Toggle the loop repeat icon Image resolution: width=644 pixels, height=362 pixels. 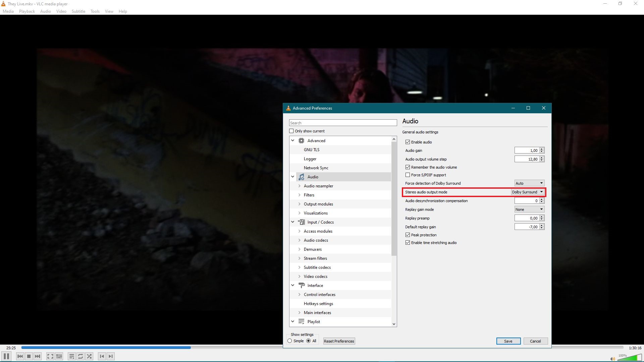click(x=80, y=356)
